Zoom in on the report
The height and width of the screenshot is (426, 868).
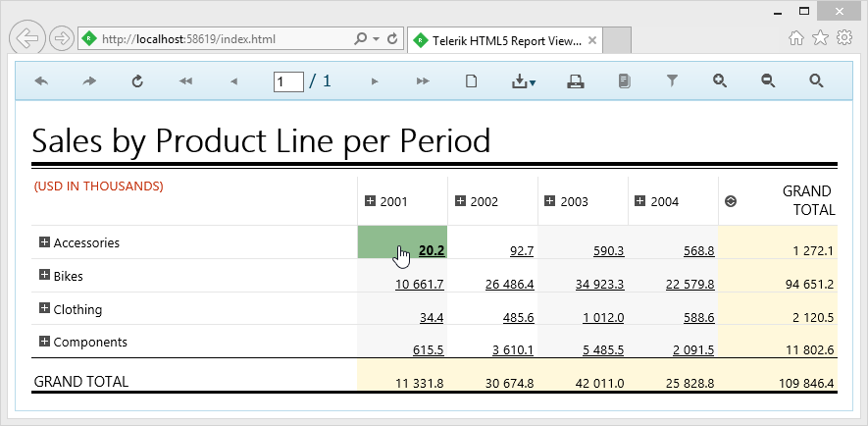point(720,81)
